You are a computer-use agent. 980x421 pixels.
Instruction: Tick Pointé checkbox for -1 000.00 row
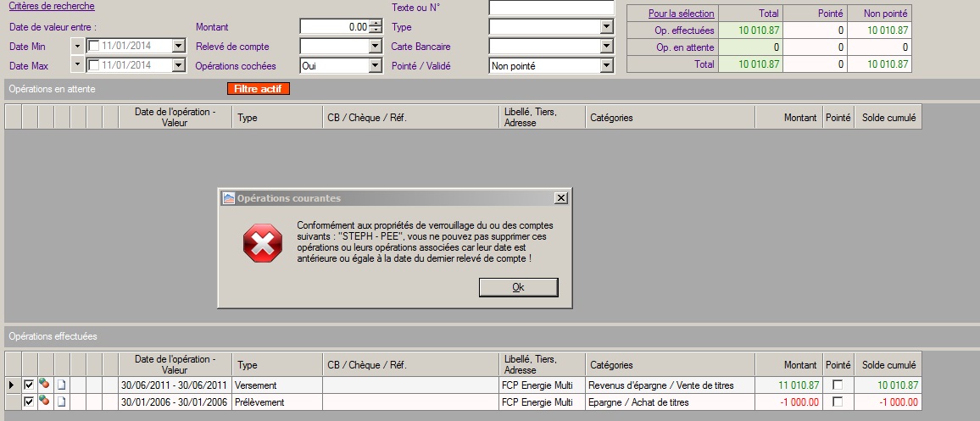(x=838, y=402)
